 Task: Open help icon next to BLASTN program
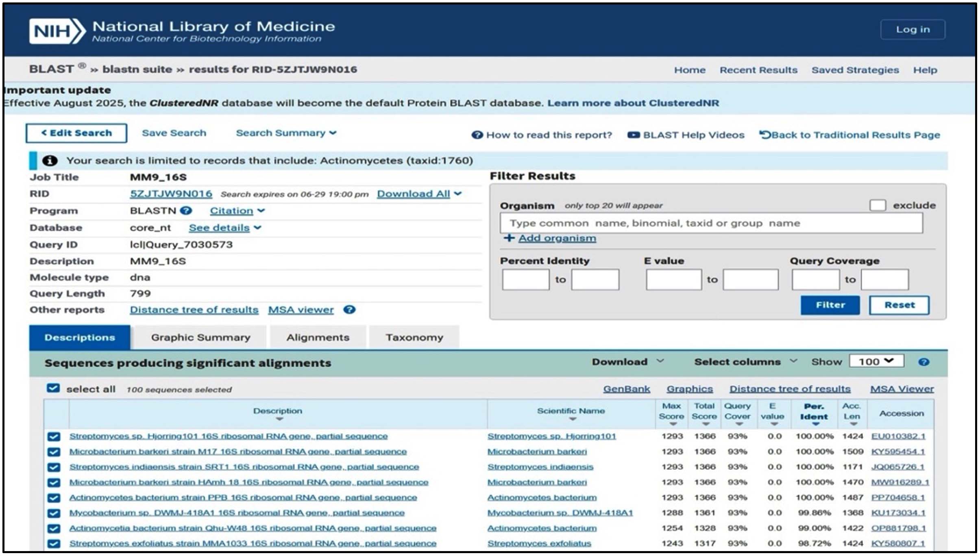186,211
